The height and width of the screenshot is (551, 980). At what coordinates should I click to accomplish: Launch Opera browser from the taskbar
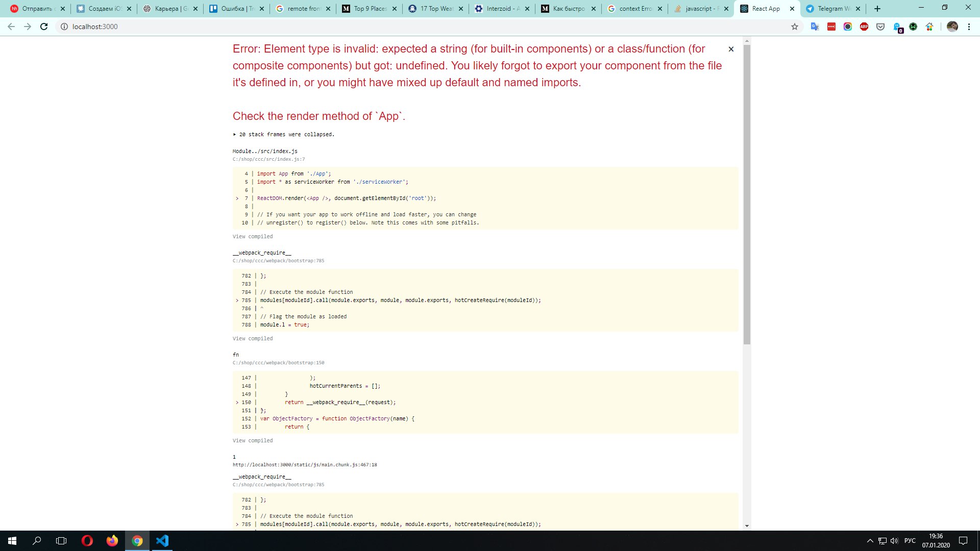point(87,541)
